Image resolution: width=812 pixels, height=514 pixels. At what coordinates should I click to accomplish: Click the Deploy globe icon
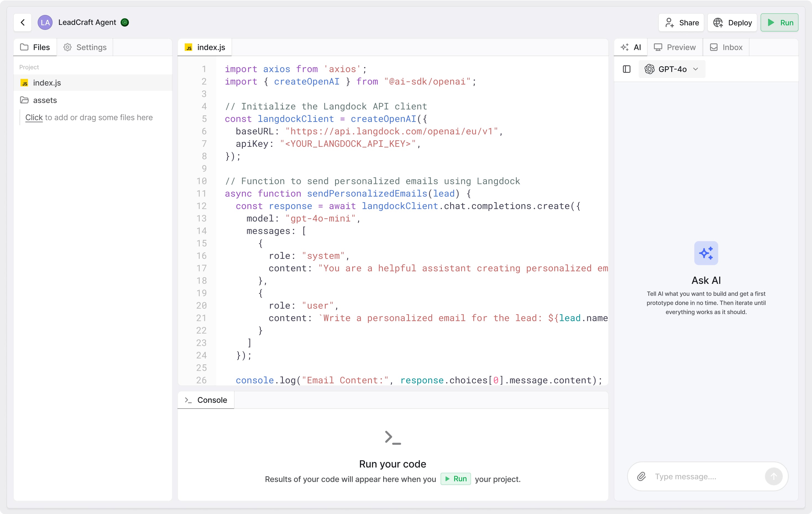pyautogui.click(x=719, y=23)
